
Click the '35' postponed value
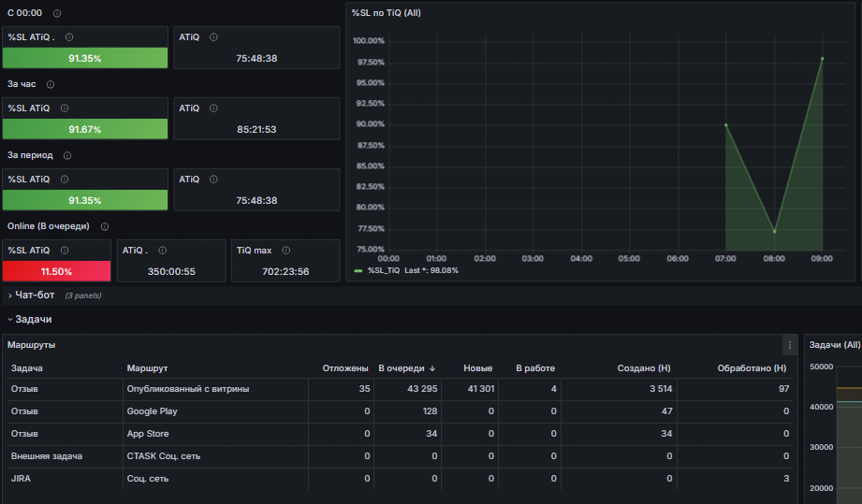[364, 389]
